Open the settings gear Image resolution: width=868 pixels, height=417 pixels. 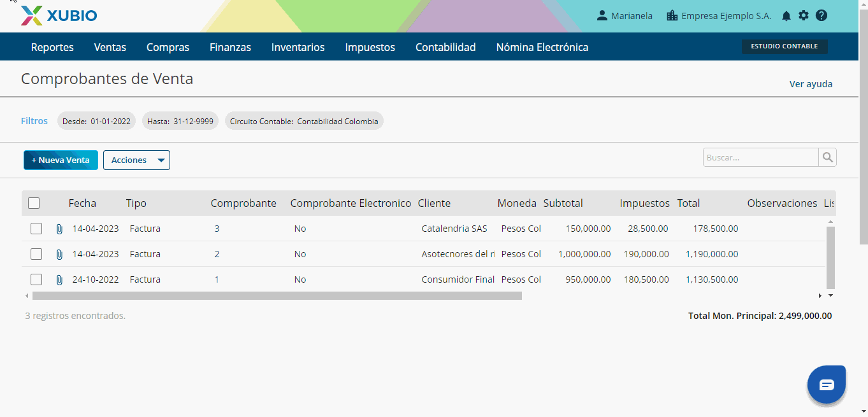804,15
